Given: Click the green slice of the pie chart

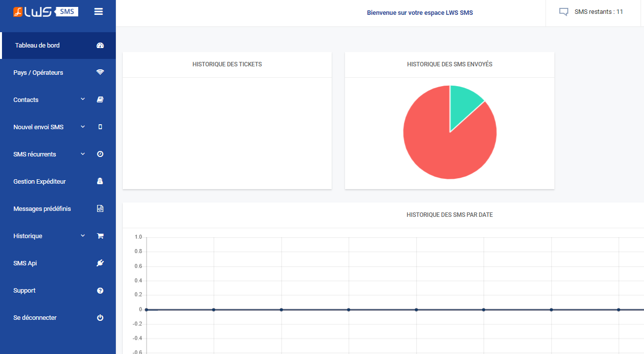Looking at the screenshot, I should [463, 101].
